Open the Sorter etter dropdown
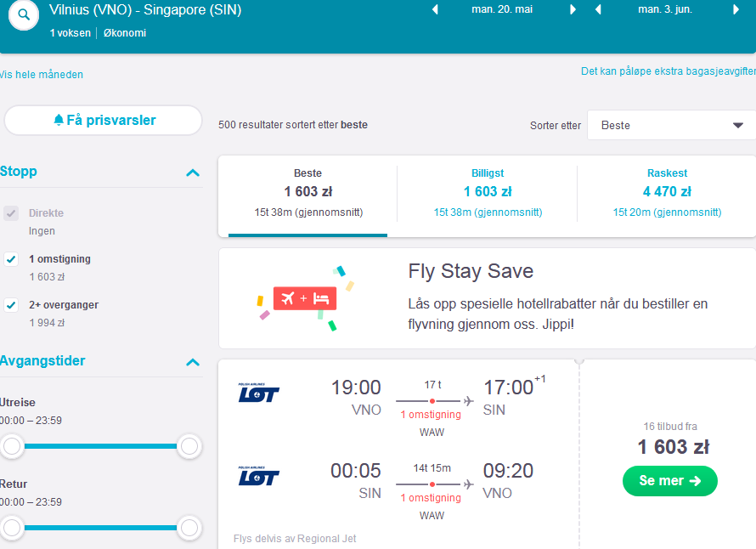The width and height of the screenshot is (756, 549). point(672,126)
